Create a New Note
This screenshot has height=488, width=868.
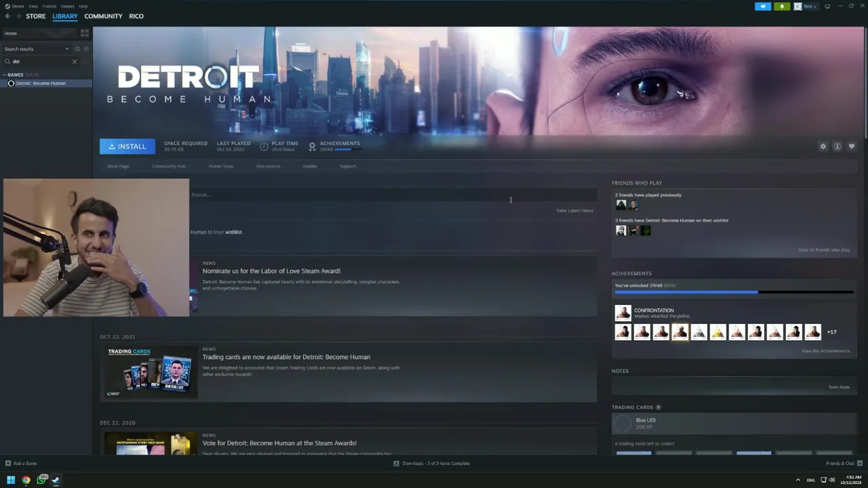pyautogui.click(x=840, y=387)
